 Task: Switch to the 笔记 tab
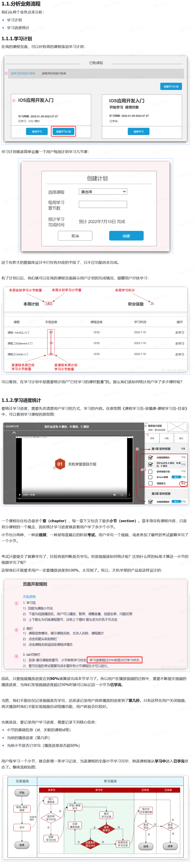coord(181,438)
